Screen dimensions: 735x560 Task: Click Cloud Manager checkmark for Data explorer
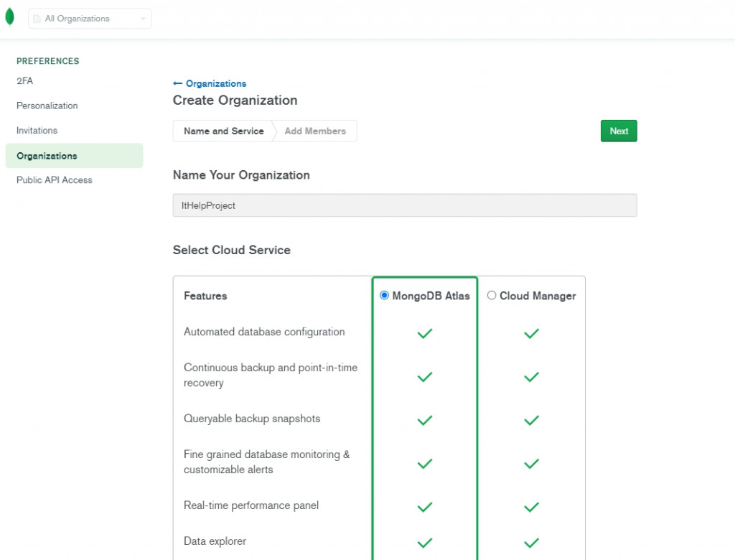pyautogui.click(x=531, y=543)
